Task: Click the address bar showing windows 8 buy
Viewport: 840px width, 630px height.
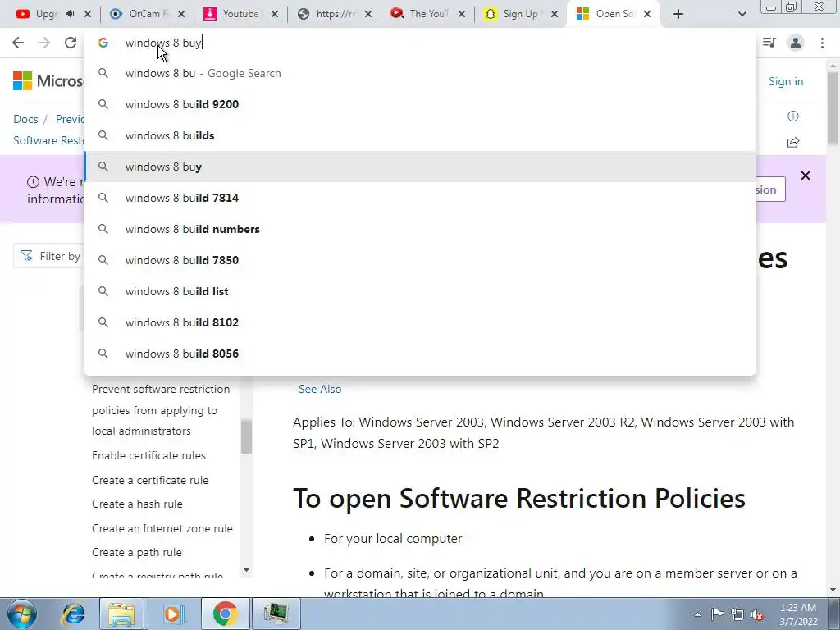Action: (x=420, y=43)
